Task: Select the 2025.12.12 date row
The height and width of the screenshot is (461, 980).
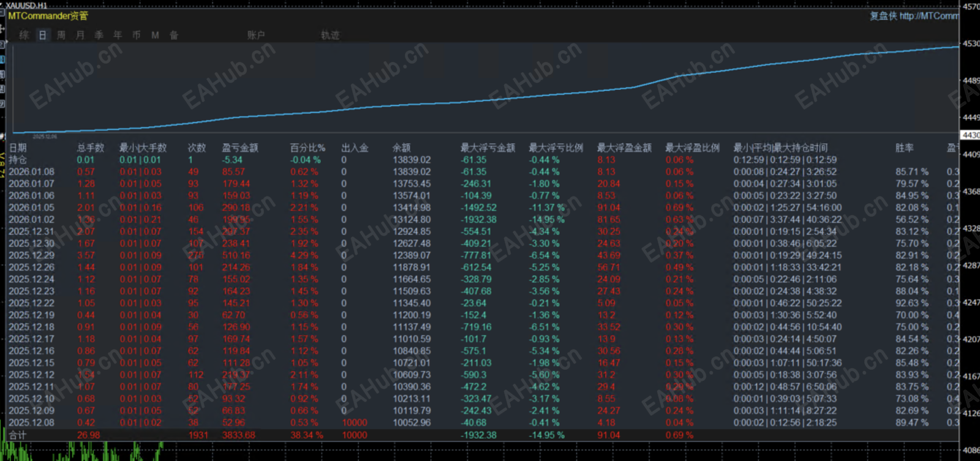Action: click(x=31, y=375)
